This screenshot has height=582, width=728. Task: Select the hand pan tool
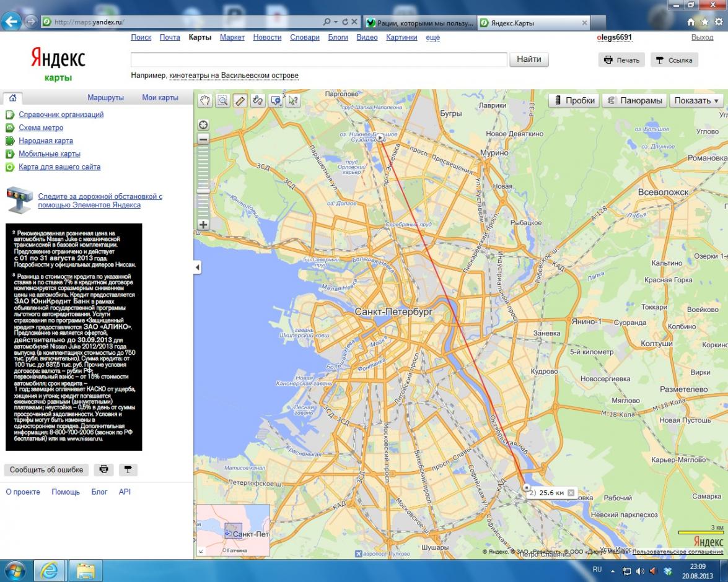click(204, 100)
